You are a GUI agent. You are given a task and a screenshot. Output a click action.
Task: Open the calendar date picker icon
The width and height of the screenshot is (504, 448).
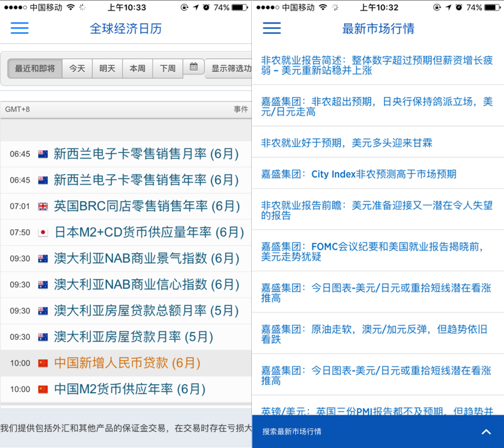pos(194,67)
